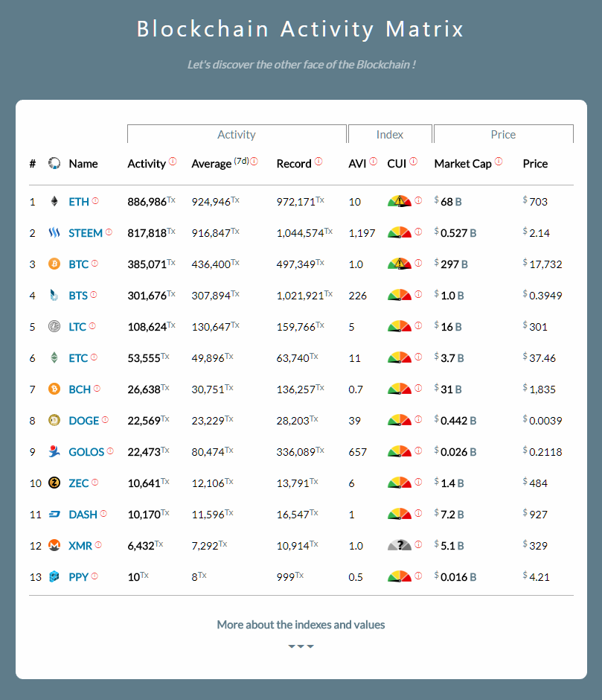Click info icon beside DOGE name
This screenshot has width=602, height=700.
(105, 420)
